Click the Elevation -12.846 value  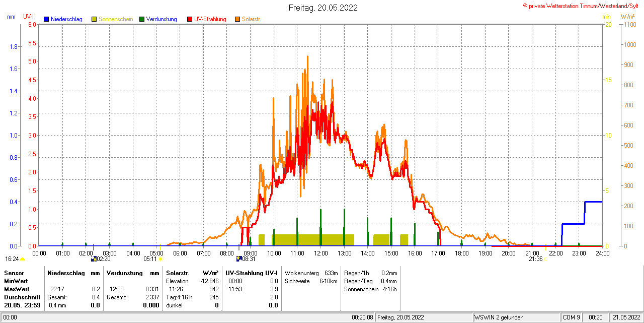pyautogui.click(x=209, y=281)
